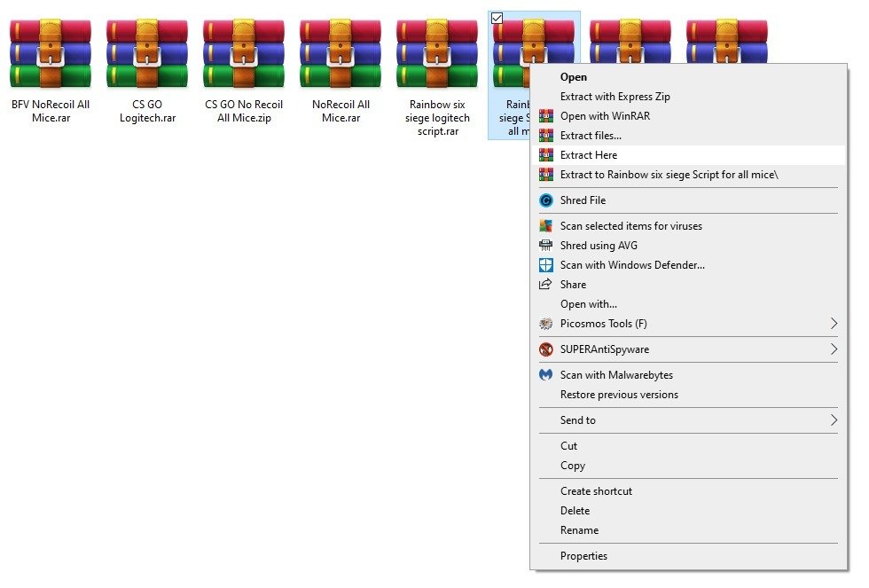Click the Malwarebytes logo icon
Viewport: 869px width, 588px height.
point(546,374)
